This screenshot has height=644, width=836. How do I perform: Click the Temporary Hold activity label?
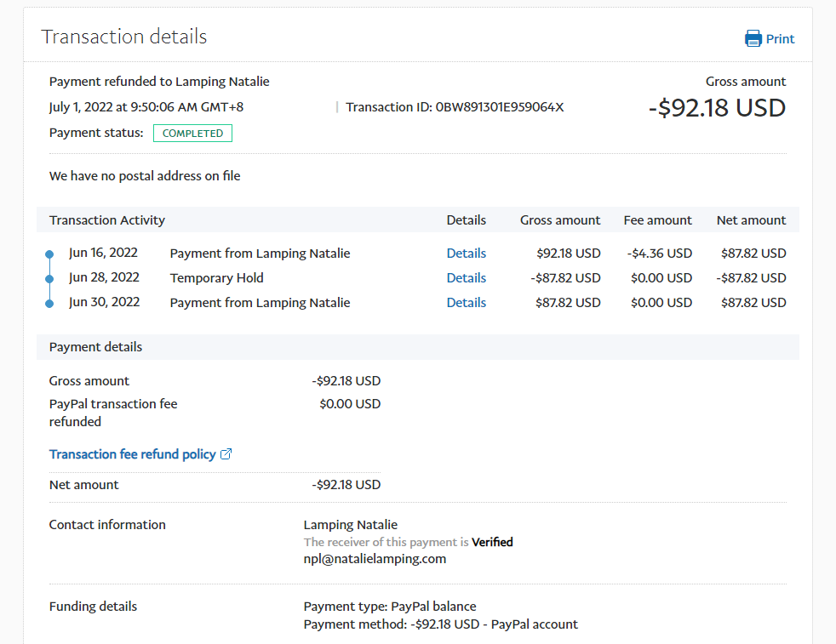tap(216, 278)
